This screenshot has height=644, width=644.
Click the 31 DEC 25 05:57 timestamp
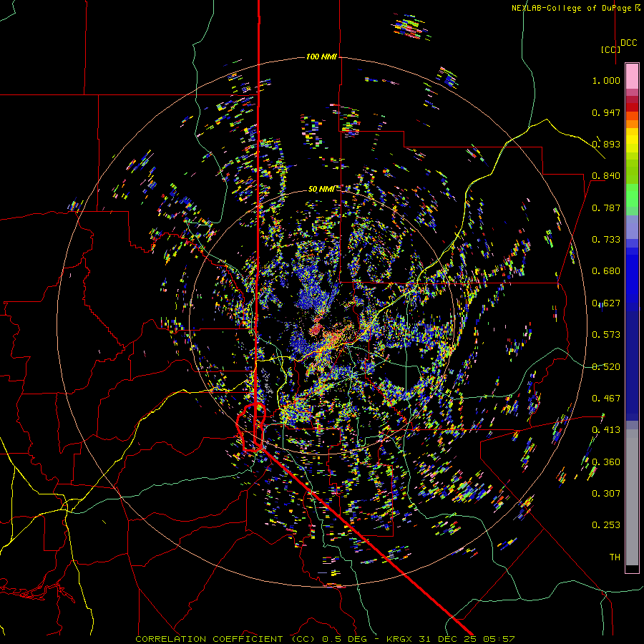coord(467,639)
